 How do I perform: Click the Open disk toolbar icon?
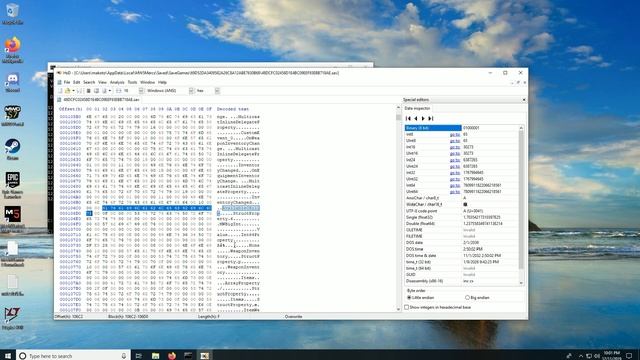pos(96,91)
